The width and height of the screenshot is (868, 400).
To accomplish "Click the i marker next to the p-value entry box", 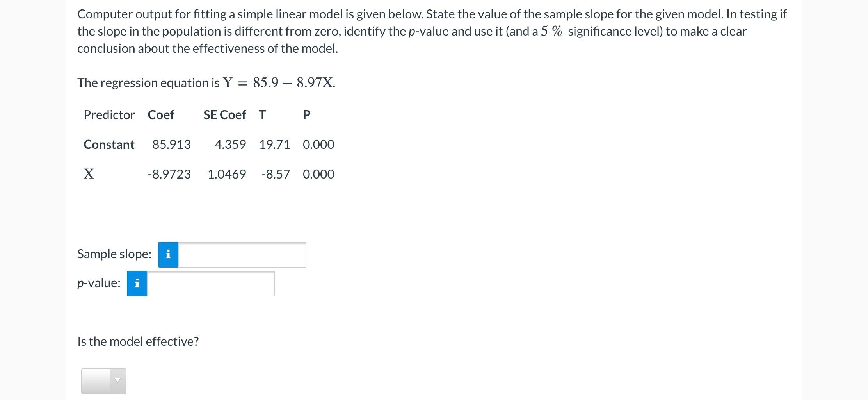I will [x=137, y=284].
